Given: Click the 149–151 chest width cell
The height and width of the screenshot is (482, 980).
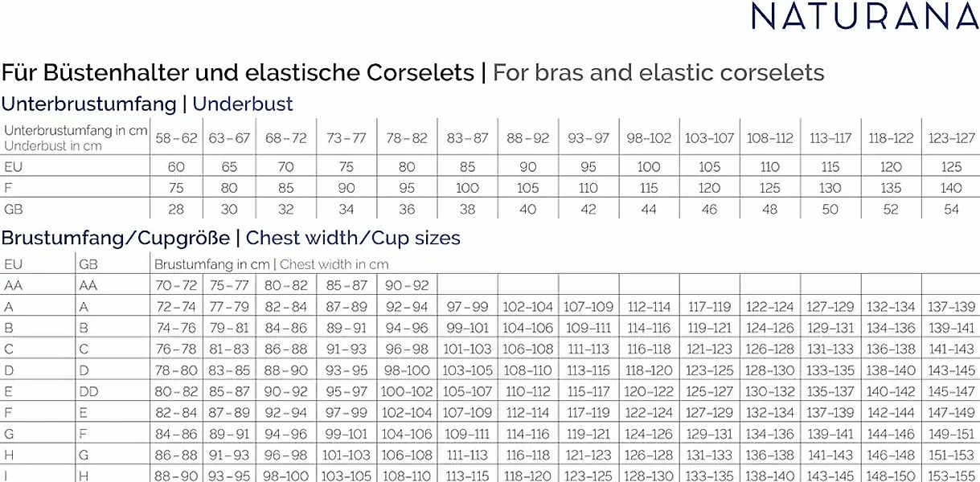Looking at the screenshot, I should coord(951,434).
